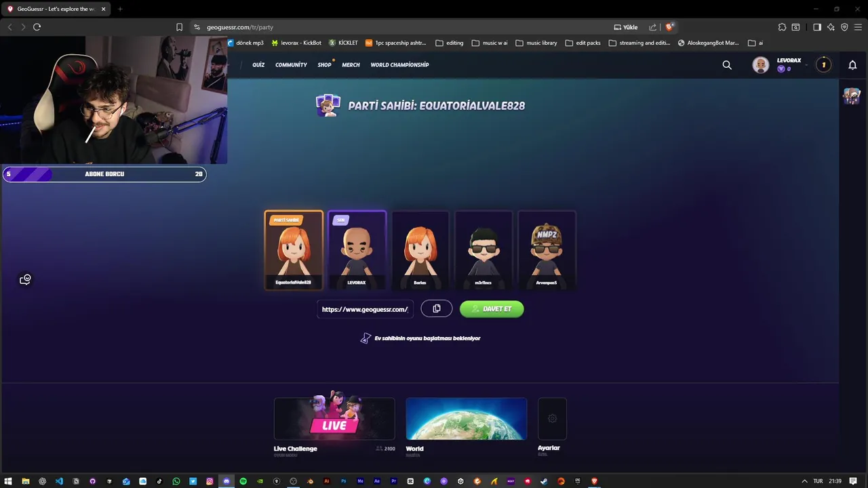Select the EquatorialVale828 host player card
This screenshot has height=488, width=868.
294,250
